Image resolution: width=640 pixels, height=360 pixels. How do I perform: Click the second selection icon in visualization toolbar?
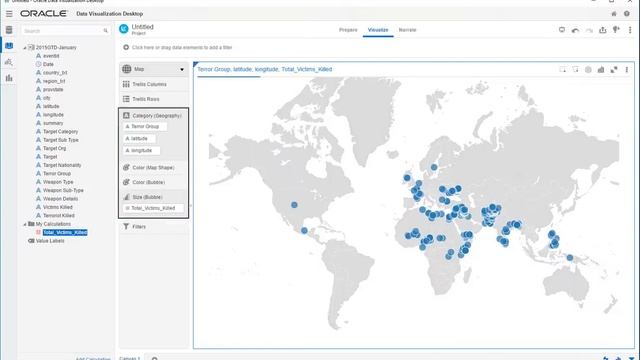[576, 70]
